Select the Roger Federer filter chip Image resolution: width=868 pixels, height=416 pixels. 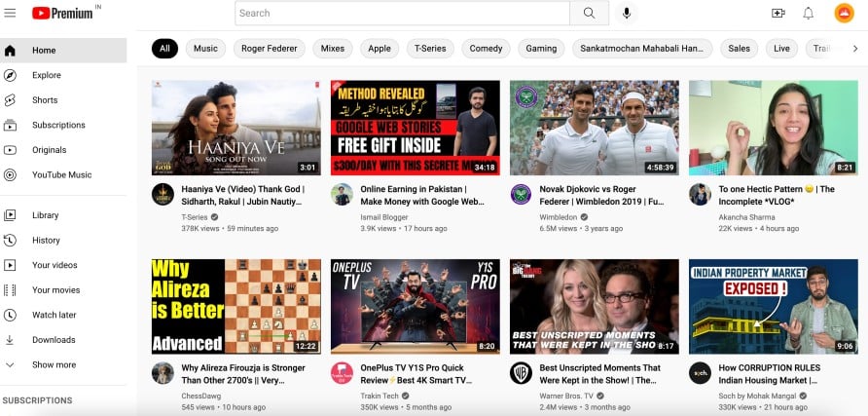[x=269, y=49]
